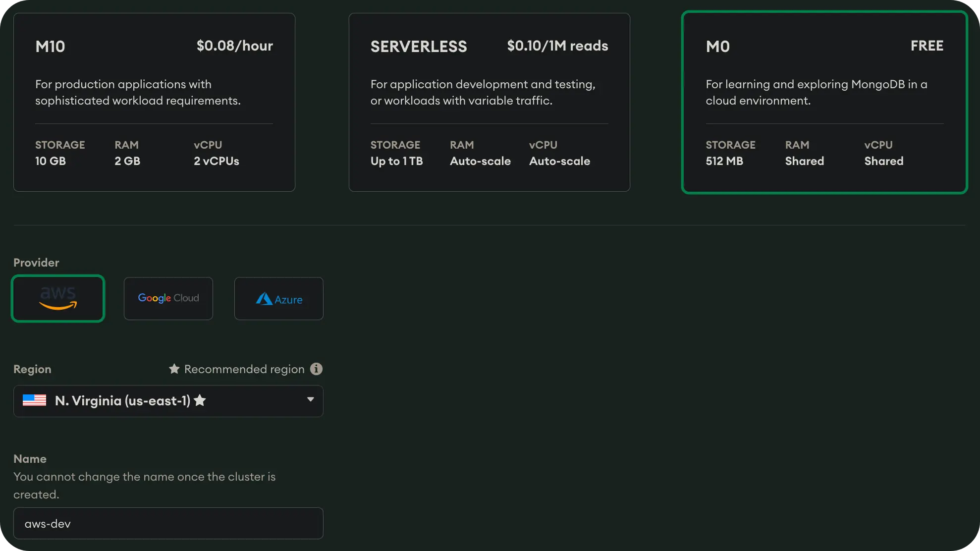
Task: Click star next to N. Virginia
Action: (x=200, y=400)
